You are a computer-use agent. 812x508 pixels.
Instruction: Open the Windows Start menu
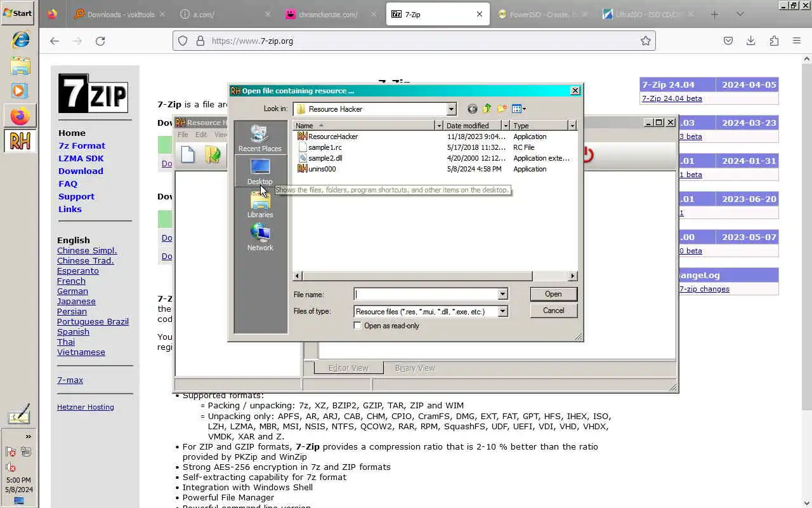pos(18,13)
